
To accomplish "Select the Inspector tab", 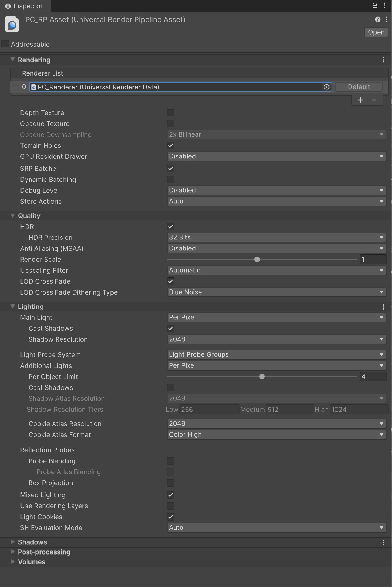I will click(x=25, y=6).
